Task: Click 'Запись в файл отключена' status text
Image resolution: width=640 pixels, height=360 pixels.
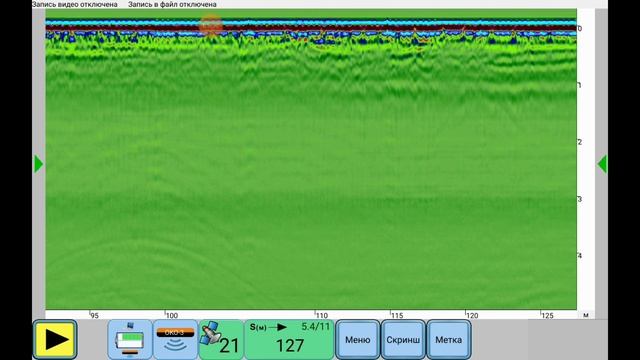Action: point(172,4)
